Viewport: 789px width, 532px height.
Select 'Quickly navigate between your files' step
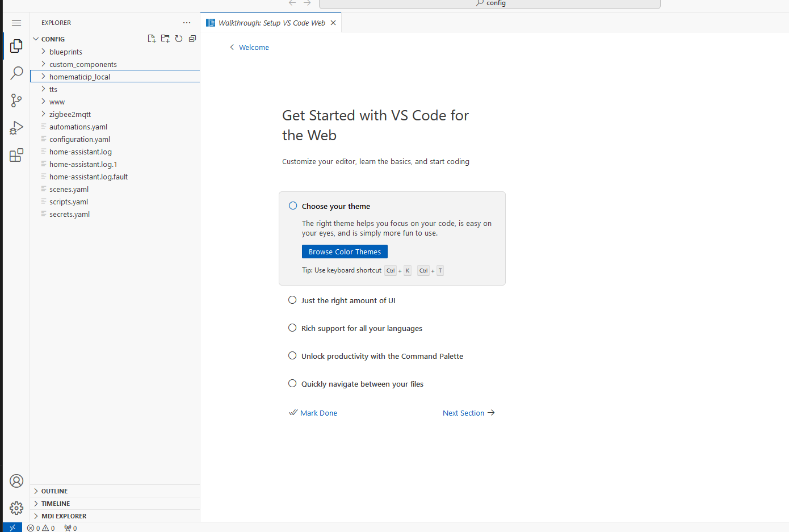coord(362,384)
